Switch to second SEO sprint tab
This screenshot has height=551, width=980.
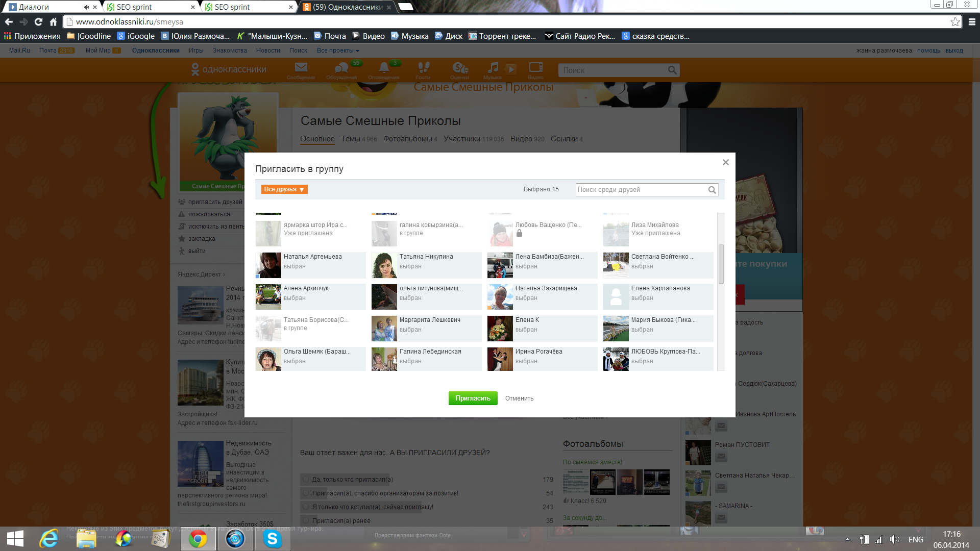[249, 7]
